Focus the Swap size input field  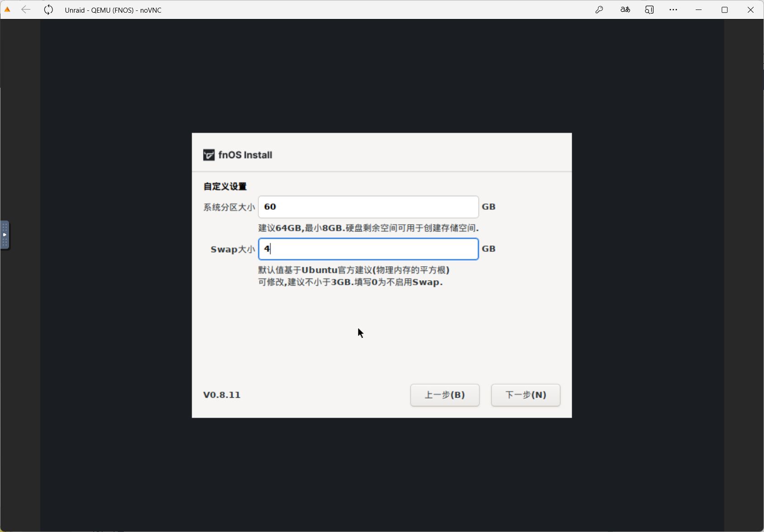[368, 249]
